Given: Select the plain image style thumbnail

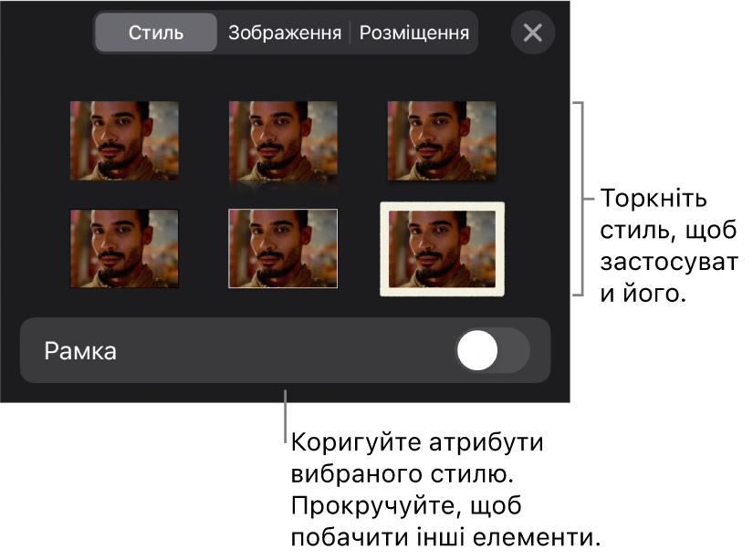Looking at the screenshot, I should (x=124, y=140).
